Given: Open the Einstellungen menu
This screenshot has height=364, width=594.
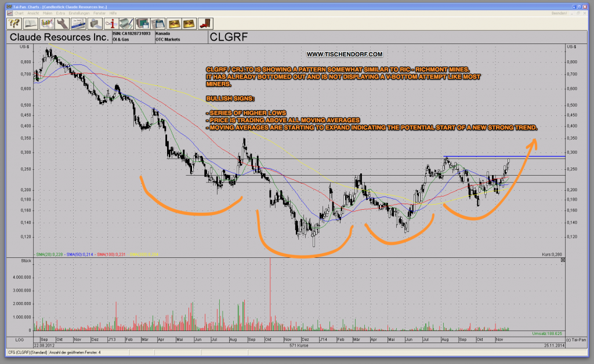Looking at the screenshot, I should coord(78,13).
